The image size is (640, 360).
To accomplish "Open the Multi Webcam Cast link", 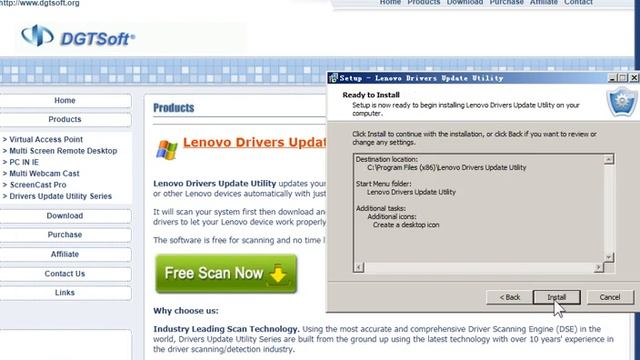I will pyautogui.click(x=44, y=173).
